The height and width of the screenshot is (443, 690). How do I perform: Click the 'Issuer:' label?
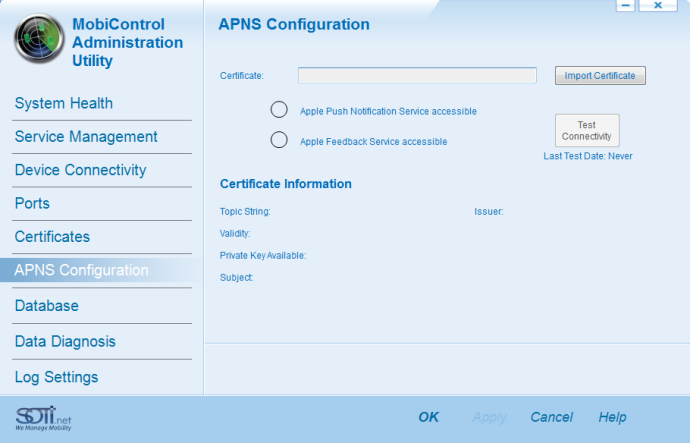[x=488, y=212]
